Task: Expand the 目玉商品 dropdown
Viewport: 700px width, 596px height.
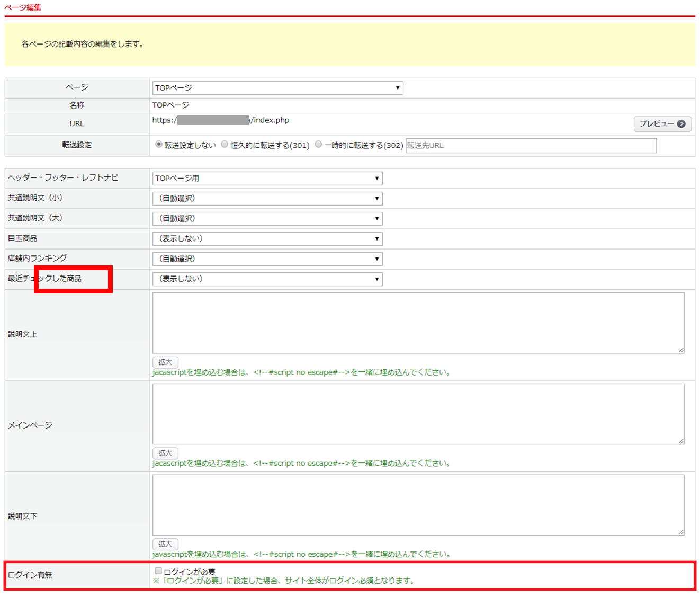Action: [x=267, y=239]
